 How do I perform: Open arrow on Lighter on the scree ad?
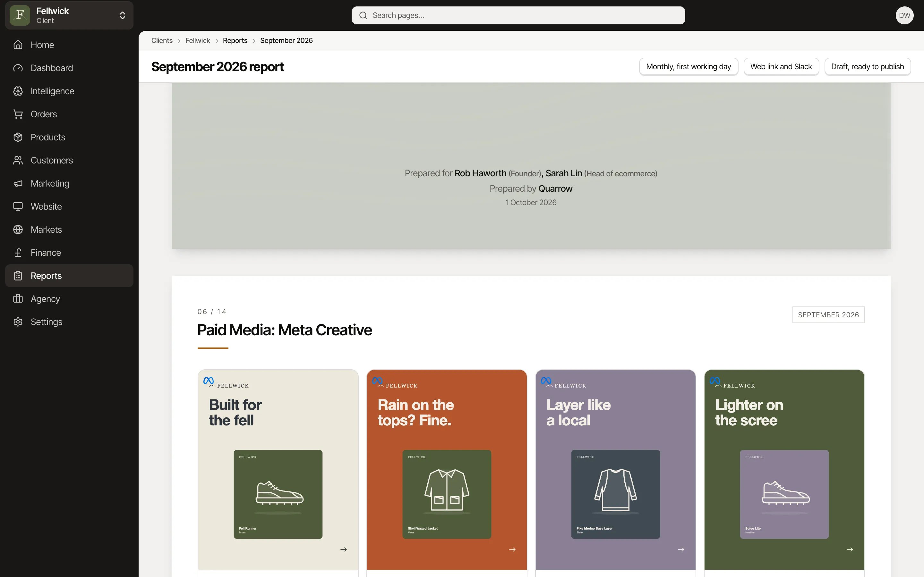point(850,549)
